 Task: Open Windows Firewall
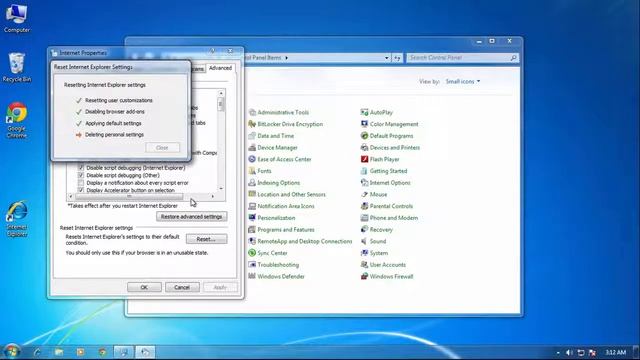[387, 277]
